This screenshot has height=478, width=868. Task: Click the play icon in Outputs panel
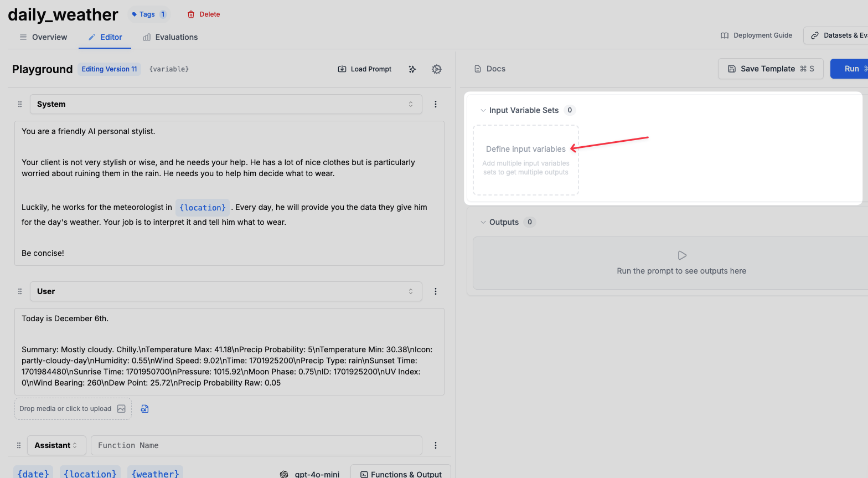pyautogui.click(x=682, y=255)
